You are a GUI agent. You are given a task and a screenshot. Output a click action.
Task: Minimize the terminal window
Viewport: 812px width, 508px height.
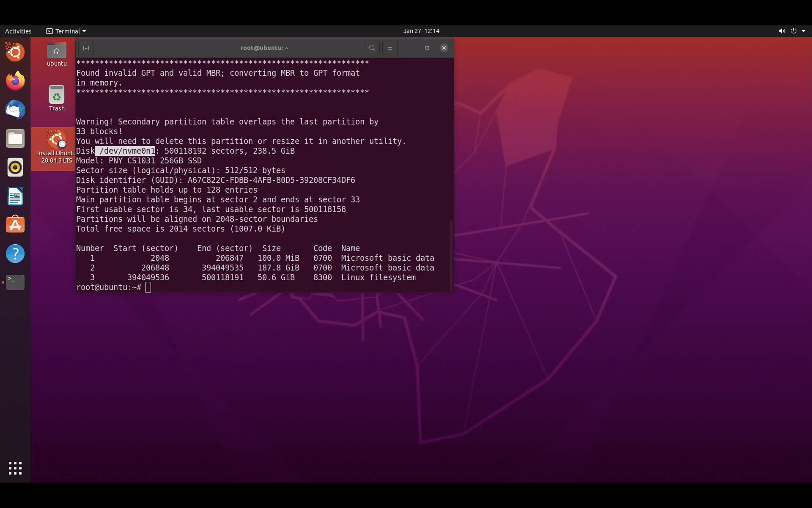click(410, 48)
